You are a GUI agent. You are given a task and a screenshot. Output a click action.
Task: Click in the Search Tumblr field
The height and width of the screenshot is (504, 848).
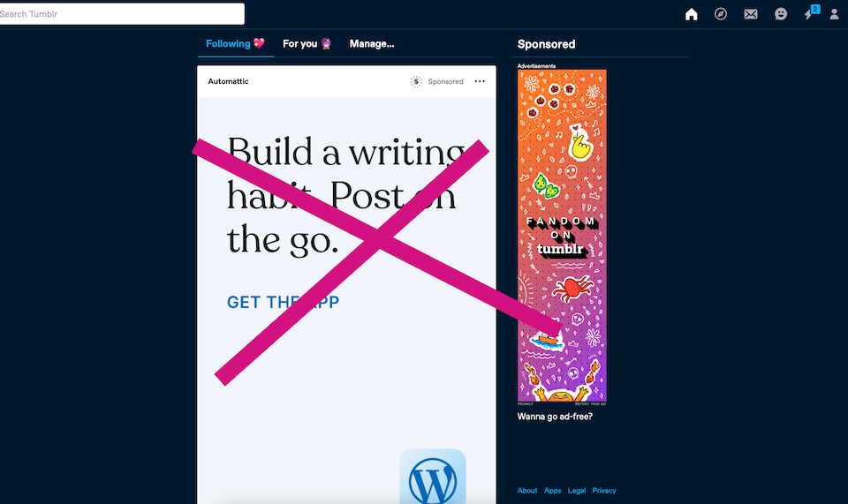point(122,14)
